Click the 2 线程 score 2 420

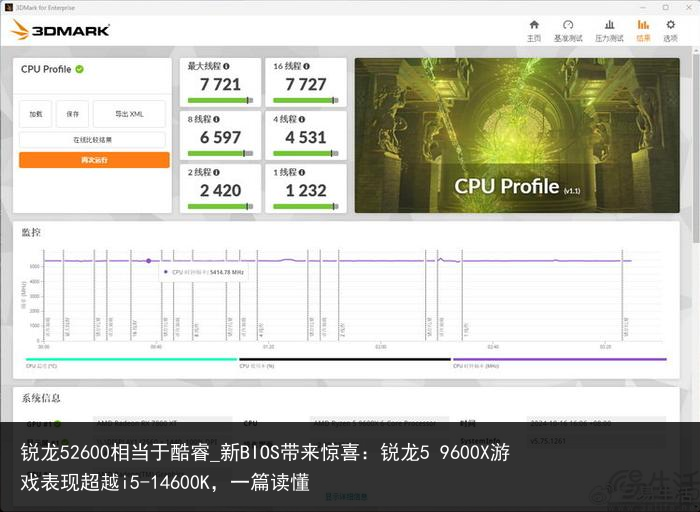(221, 191)
